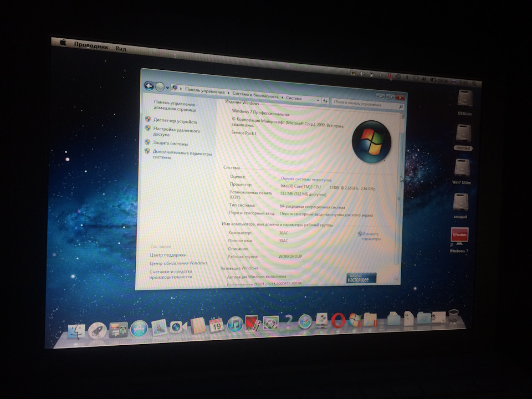This screenshot has width=532, height=399.
Task: Go back with the blue Back arrow
Action: tap(149, 86)
